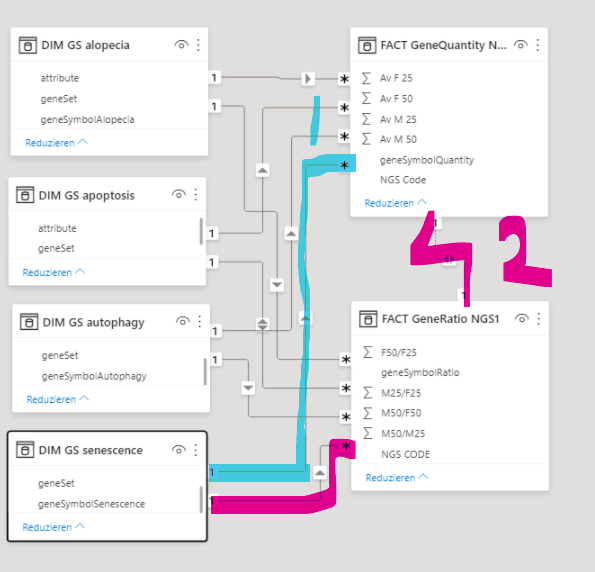The image size is (595, 572).
Task: Collapse DIM GS apoptosis with Reduzieren
Action: 54,272
